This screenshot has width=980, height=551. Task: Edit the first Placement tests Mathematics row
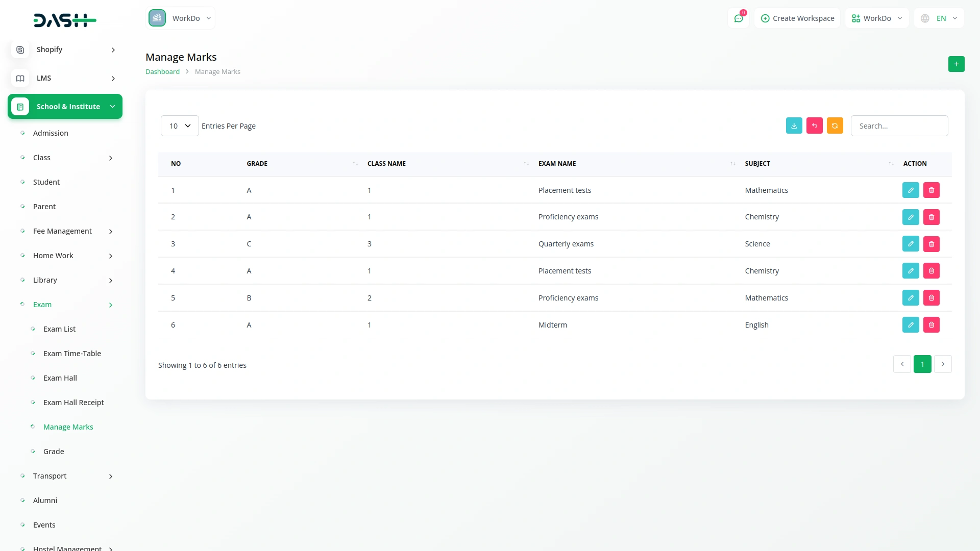tap(910, 190)
